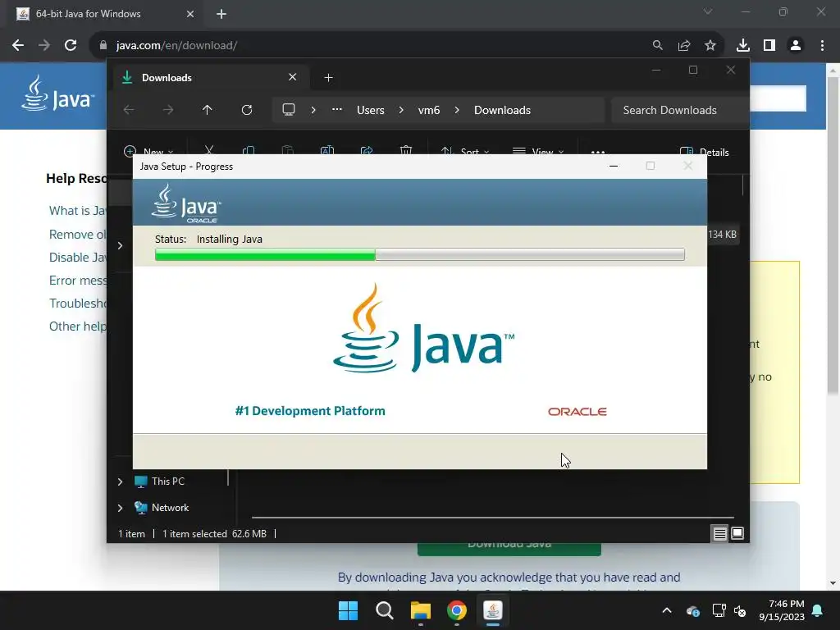
Task: Open the 'Remove ol…' help link
Action: (77, 235)
